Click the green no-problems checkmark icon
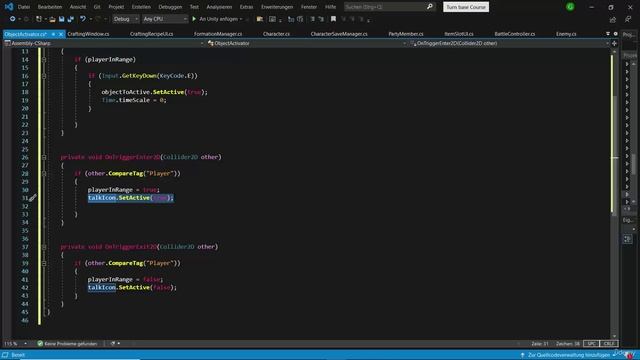Image resolution: width=640 pixels, height=360 pixels. (40, 343)
